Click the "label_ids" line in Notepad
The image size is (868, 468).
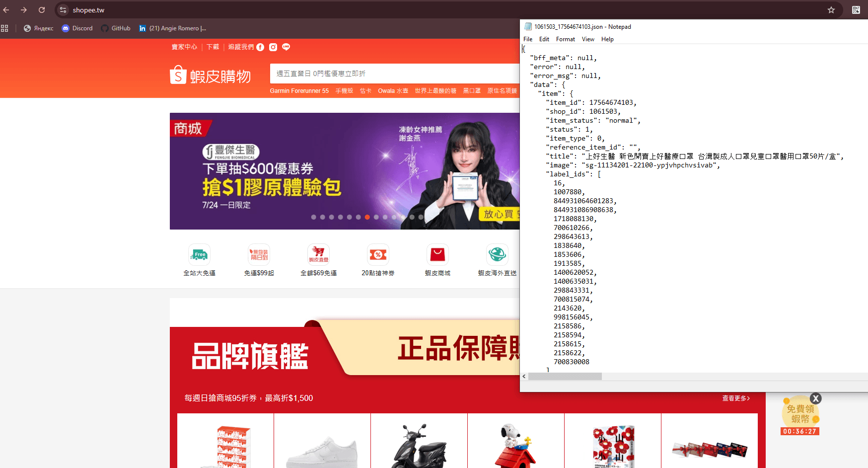pyautogui.click(x=573, y=174)
